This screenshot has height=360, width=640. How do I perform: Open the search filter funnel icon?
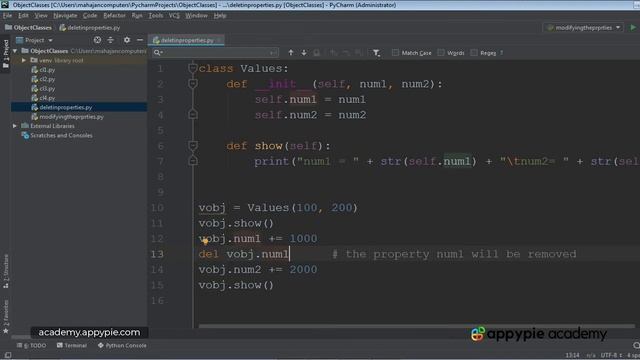tap(376, 53)
